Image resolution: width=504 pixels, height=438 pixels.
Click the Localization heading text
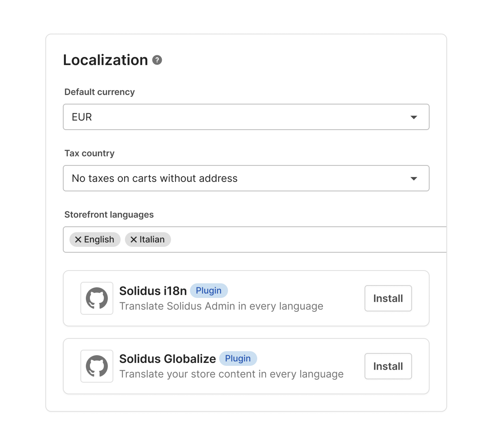(x=105, y=60)
